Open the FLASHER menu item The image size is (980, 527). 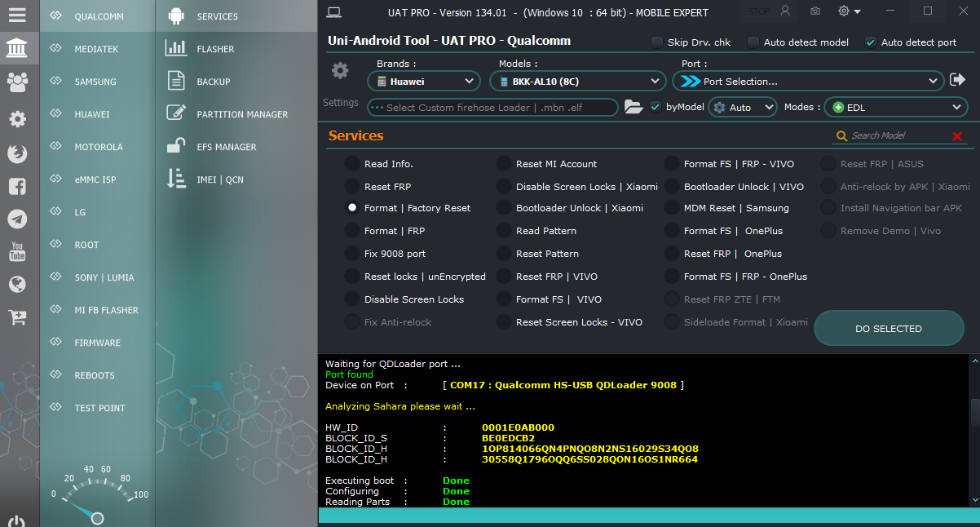[x=215, y=49]
